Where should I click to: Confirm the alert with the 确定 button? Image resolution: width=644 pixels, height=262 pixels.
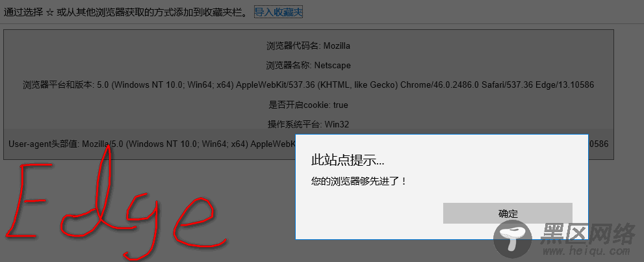tap(508, 213)
